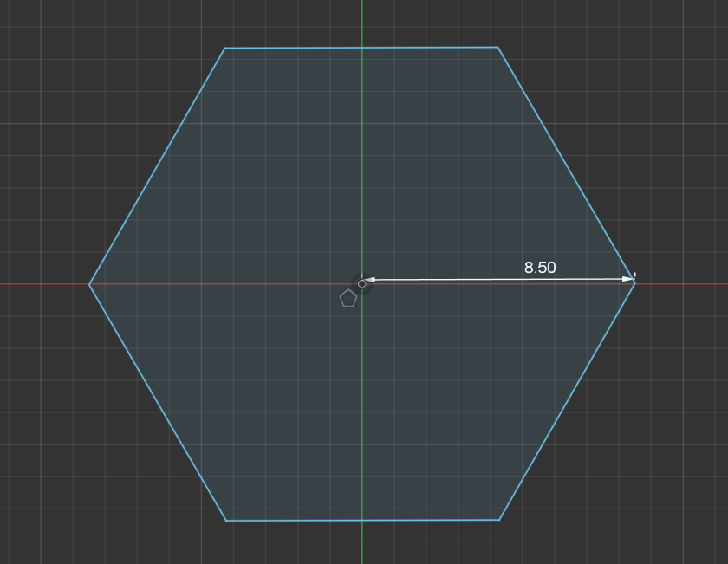
Task: Select the top-left vertex of the hexagon
Action: 224,49
